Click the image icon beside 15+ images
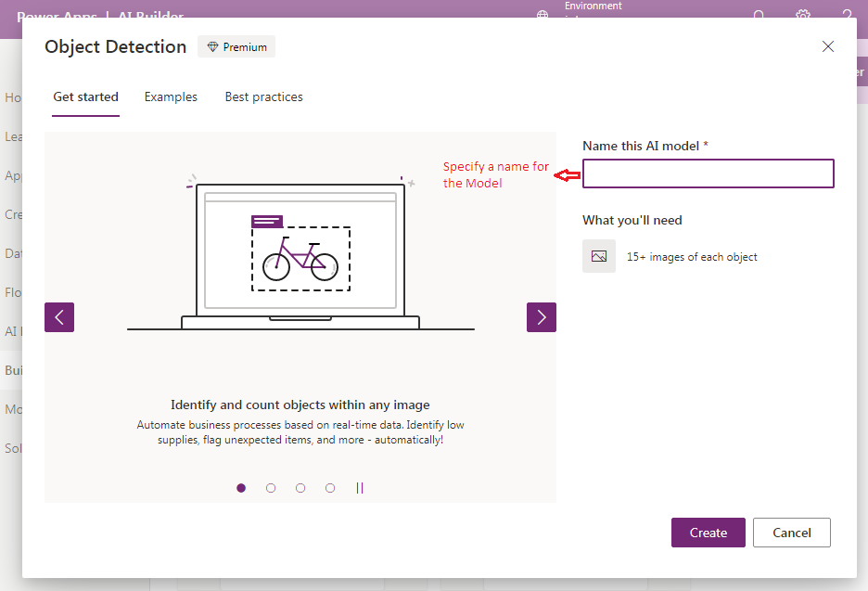Screen dimensions: 868x591 (x=599, y=256)
